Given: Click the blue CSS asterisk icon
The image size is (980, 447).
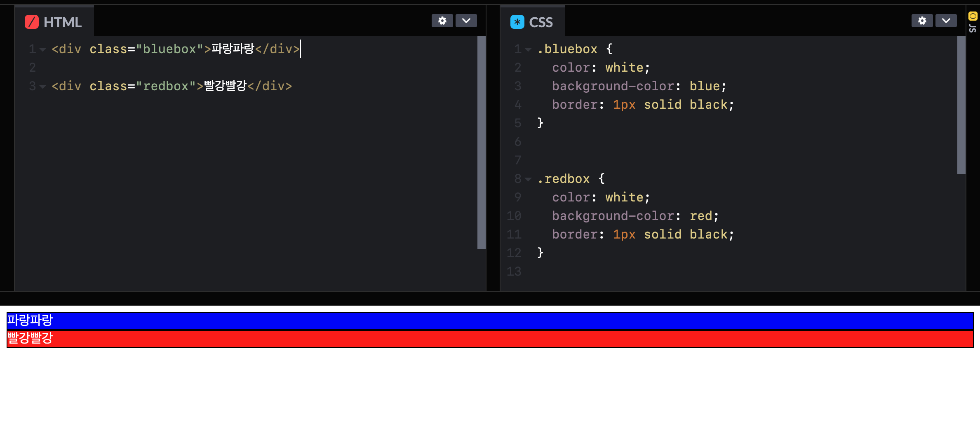Looking at the screenshot, I should point(517,22).
